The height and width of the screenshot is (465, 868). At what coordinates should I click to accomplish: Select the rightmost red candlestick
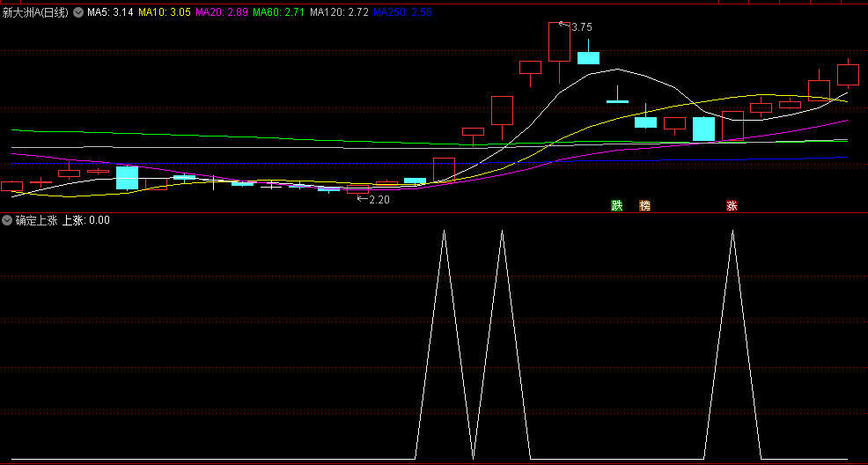pyautogui.click(x=848, y=74)
